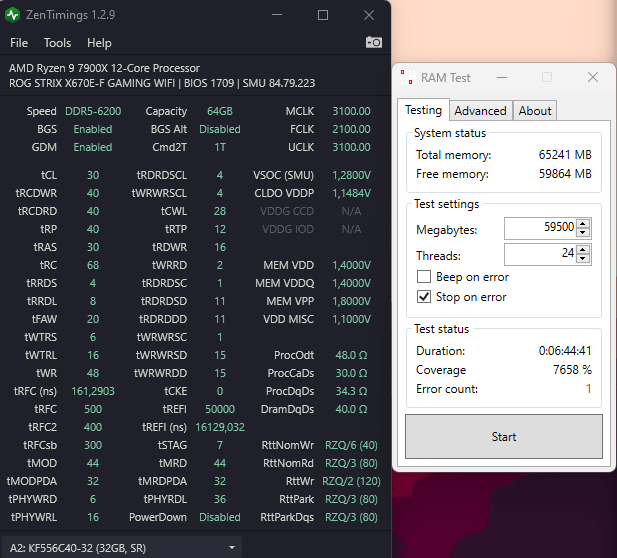
Task: Increase Threads value with up arrow
Action: click(583, 249)
